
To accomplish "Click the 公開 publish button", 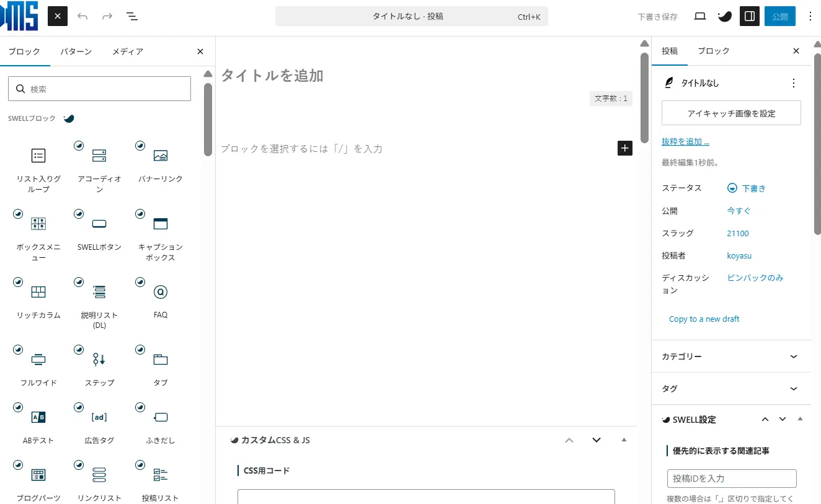I will coord(780,16).
